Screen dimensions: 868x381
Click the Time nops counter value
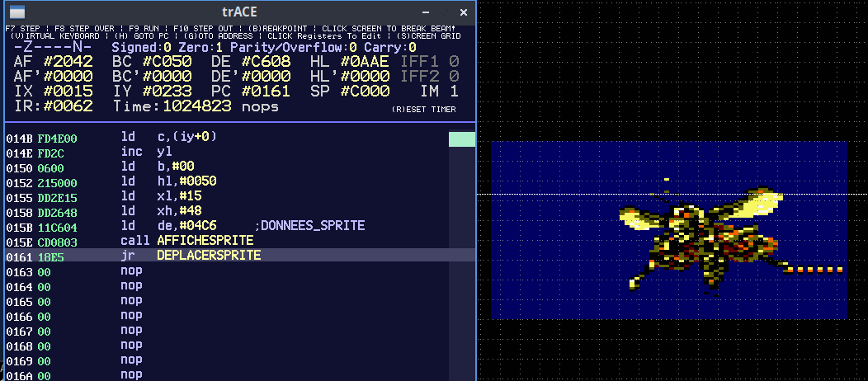pyautogui.click(x=198, y=106)
